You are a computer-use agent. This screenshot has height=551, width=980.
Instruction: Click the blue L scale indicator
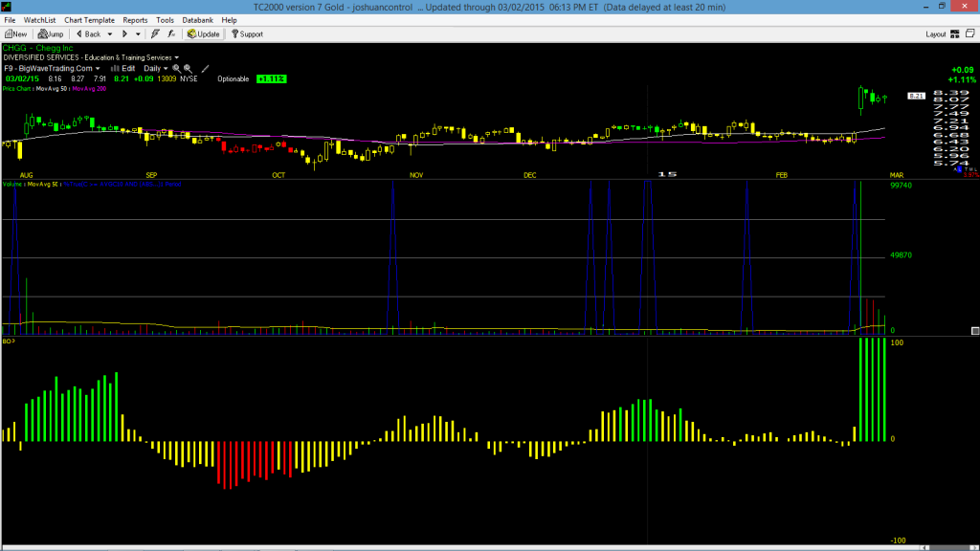coord(959,169)
